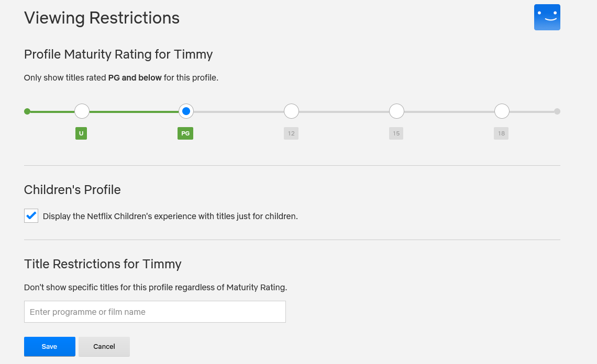Click slider track between 12 and 15 circles
The width and height of the screenshot is (597, 364).
coord(344,111)
